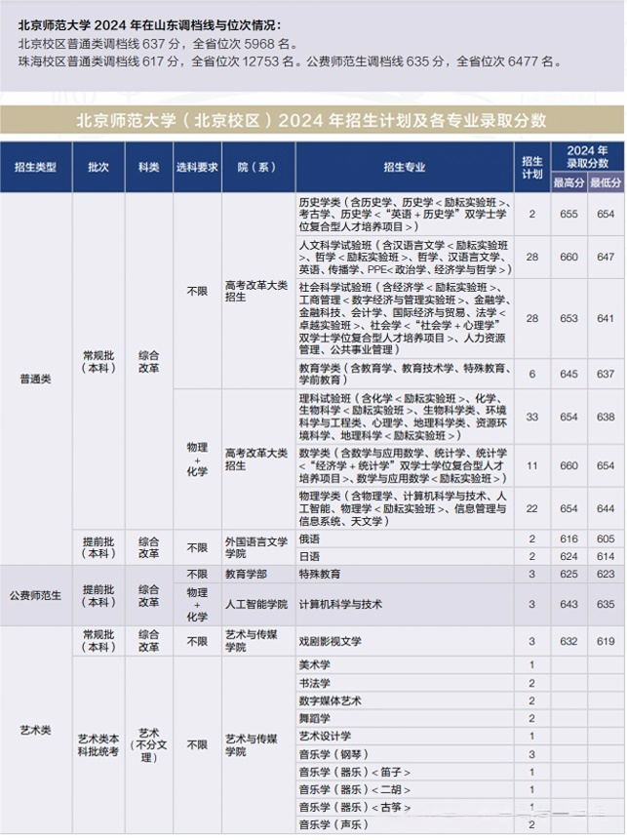Click the 招生专业 column header

pyautogui.click(x=405, y=167)
